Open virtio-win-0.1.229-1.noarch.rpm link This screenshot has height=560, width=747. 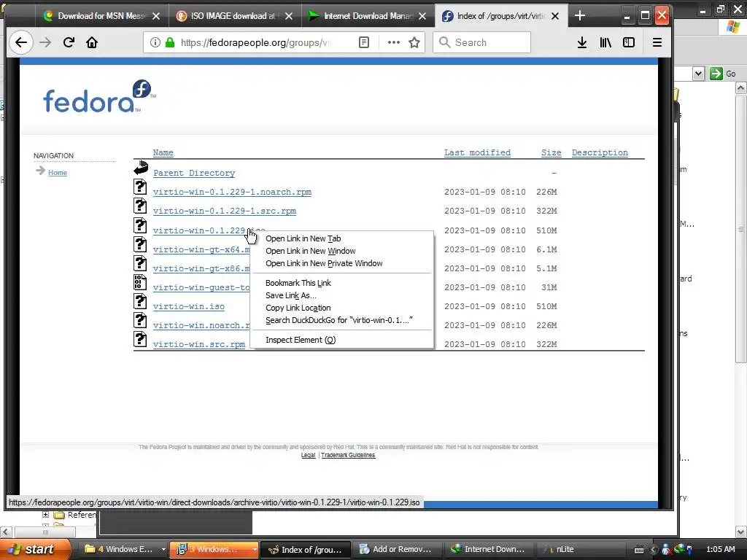coord(232,192)
